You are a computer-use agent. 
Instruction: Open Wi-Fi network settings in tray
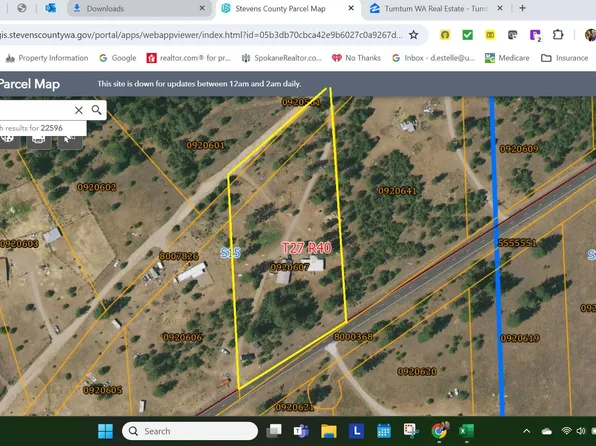coord(566,431)
